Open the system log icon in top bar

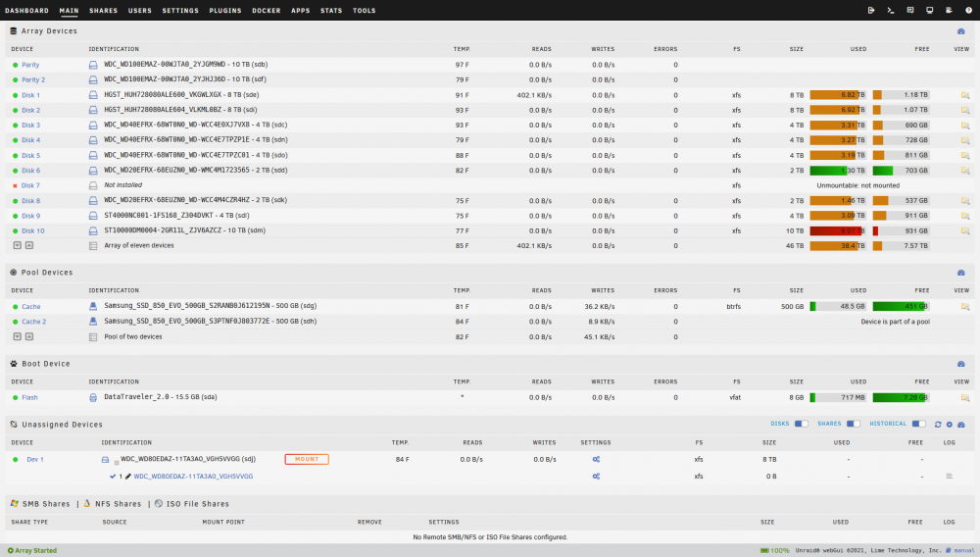coord(949,10)
